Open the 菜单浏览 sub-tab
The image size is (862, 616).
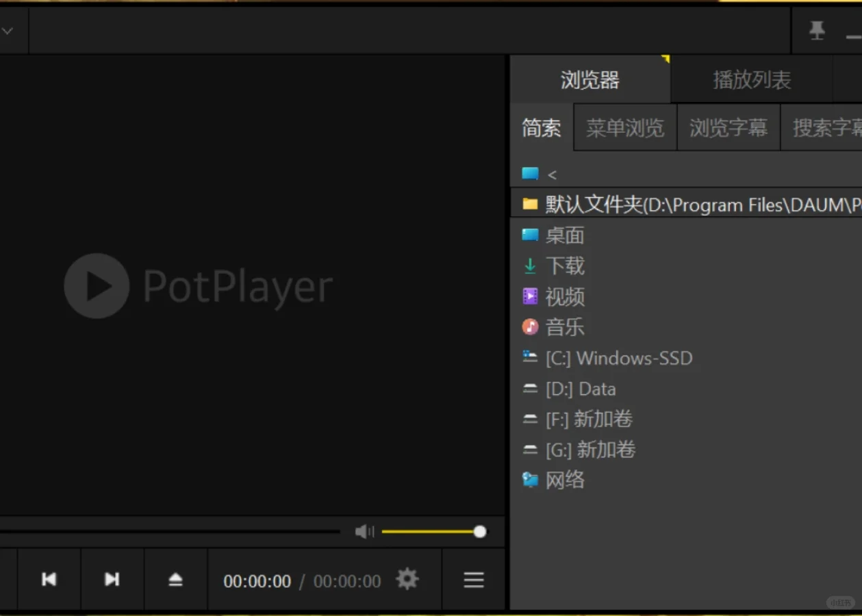coord(625,128)
